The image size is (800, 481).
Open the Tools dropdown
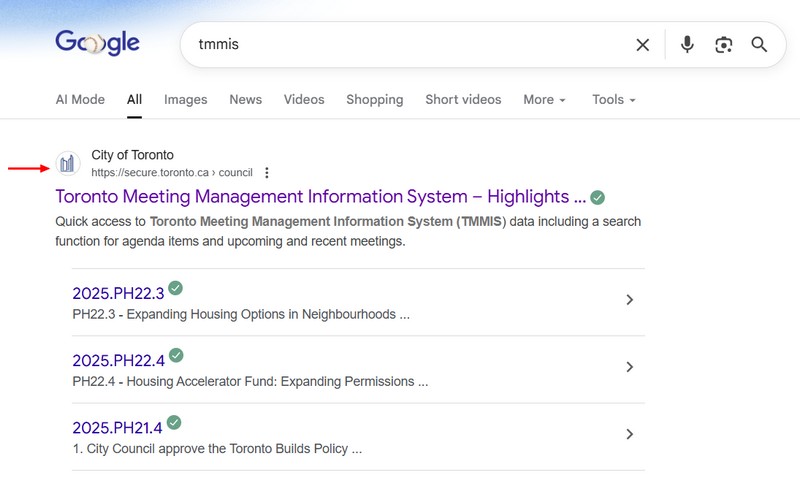tap(613, 100)
